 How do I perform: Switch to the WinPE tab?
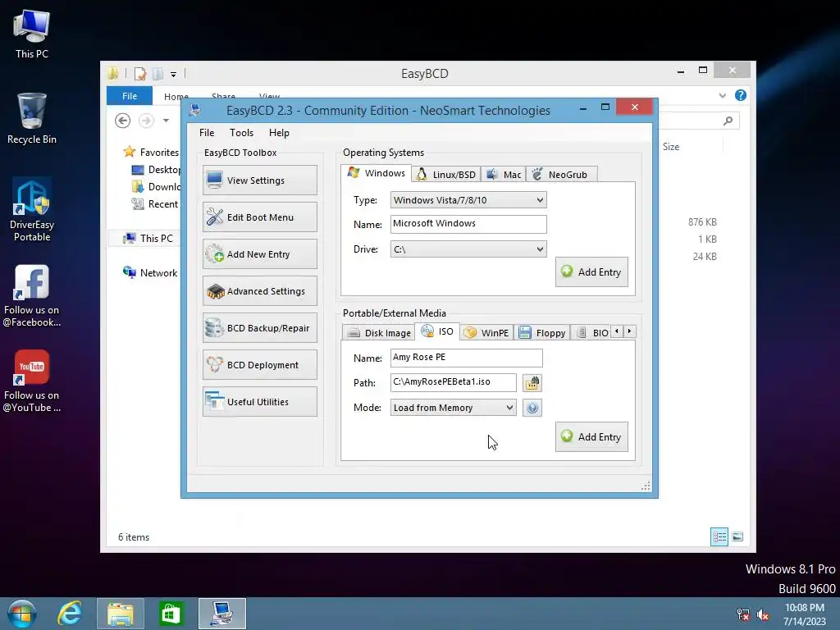pyautogui.click(x=486, y=333)
